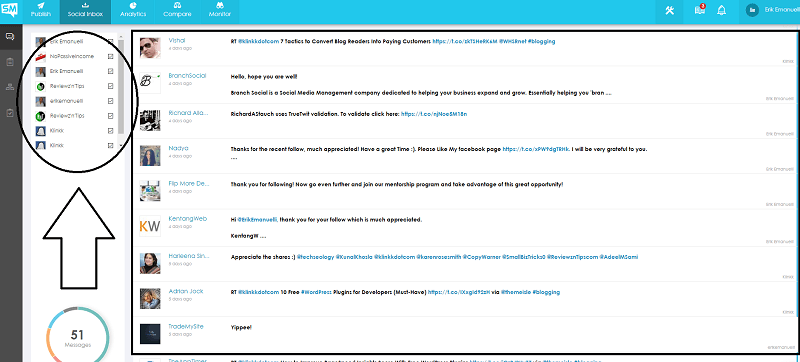The image size is (800, 362).
Task: Open the Erik Emanuelli user menu name
Action: (783, 10)
